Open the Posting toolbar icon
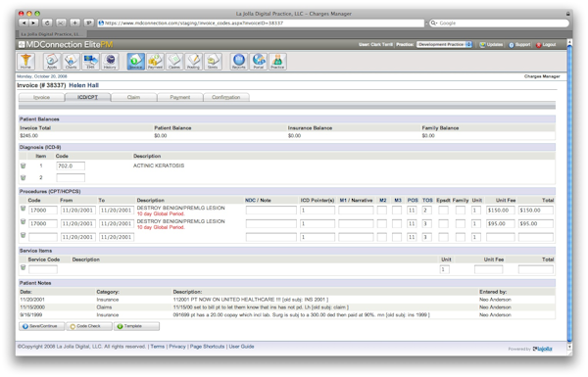 193,62
